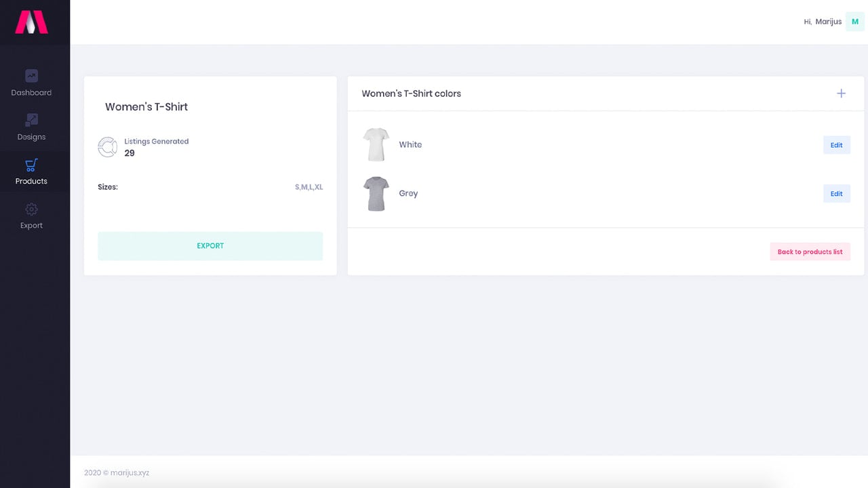The width and height of the screenshot is (868, 488).
Task: Edit the Grey color
Action: click(x=837, y=194)
